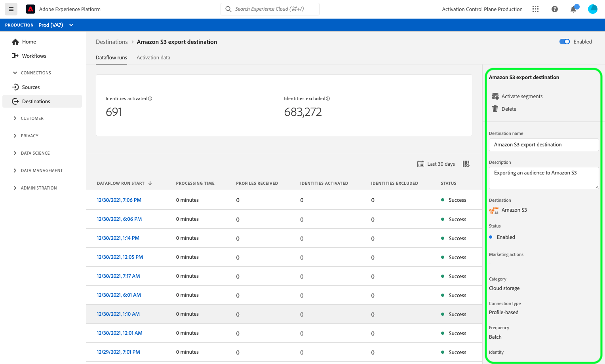Select Sources in the left navigation

[x=31, y=87]
